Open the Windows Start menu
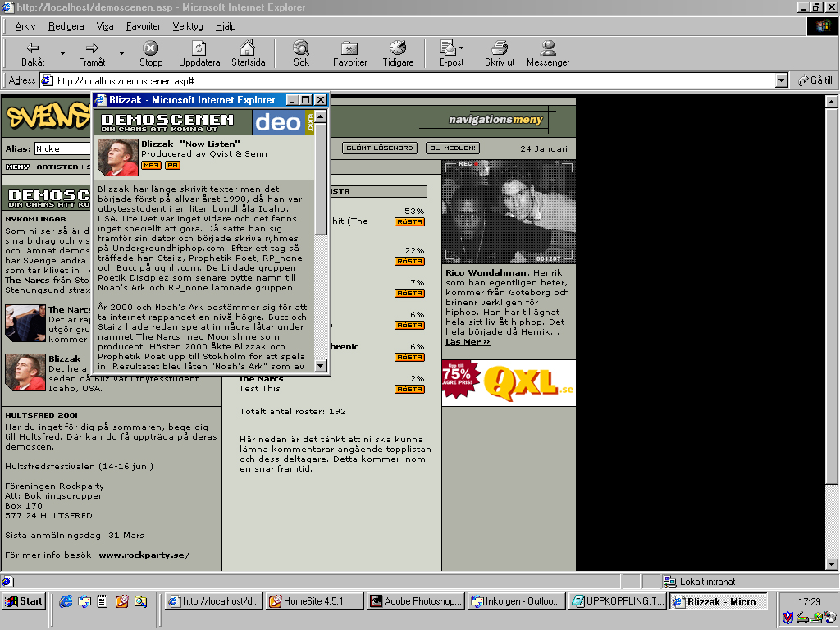 click(x=23, y=601)
